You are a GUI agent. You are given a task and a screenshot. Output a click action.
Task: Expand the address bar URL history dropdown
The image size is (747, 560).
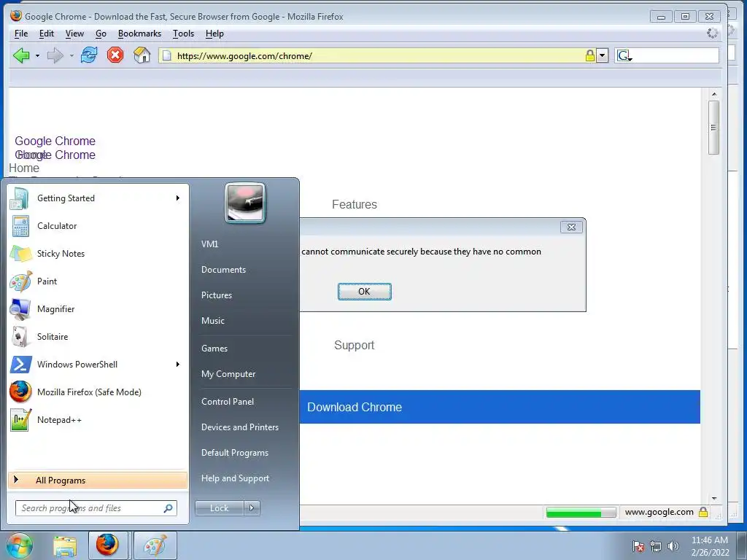click(x=602, y=55)
